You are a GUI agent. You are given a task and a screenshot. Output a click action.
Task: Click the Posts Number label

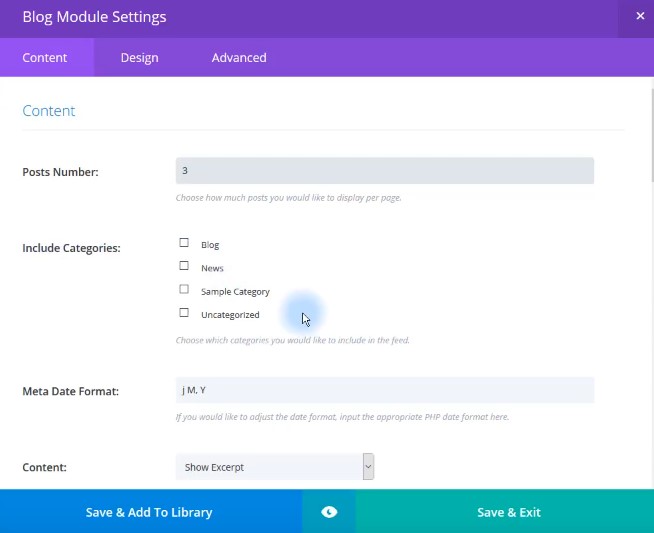coord(60,172)
